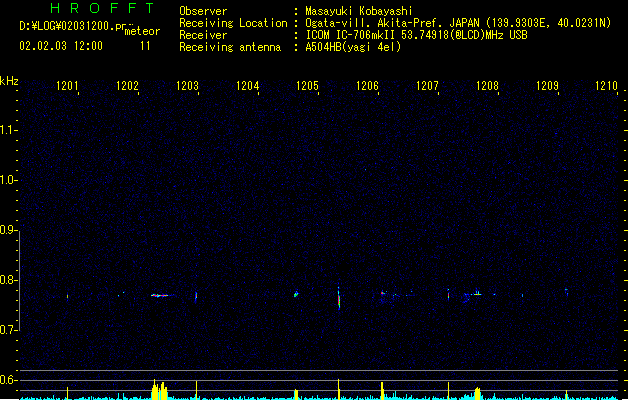This screenshot has height=400, width=629.
Task: Click time axis marker 1209
Action: coord(547,86)
